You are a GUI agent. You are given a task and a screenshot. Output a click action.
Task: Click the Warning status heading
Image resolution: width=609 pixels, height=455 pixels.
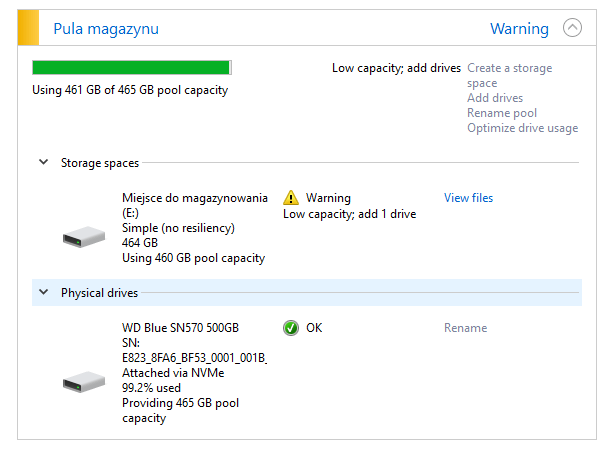click(519, 29)
